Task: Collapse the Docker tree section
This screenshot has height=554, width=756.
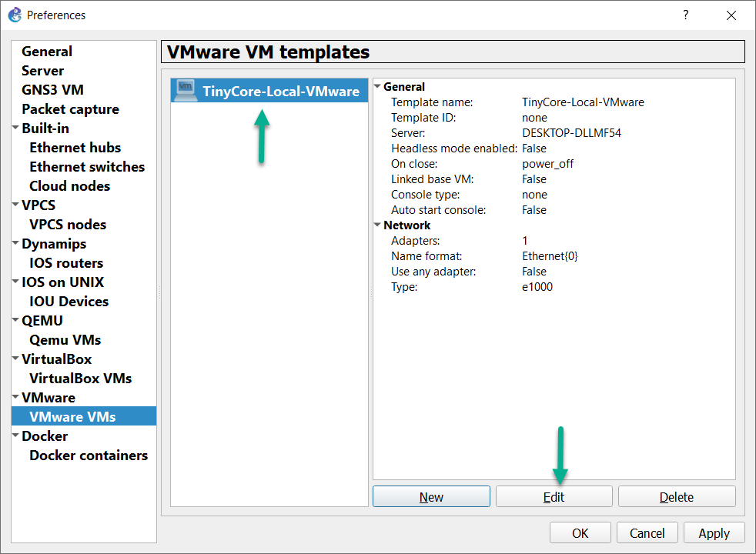Action: point(15,436)
